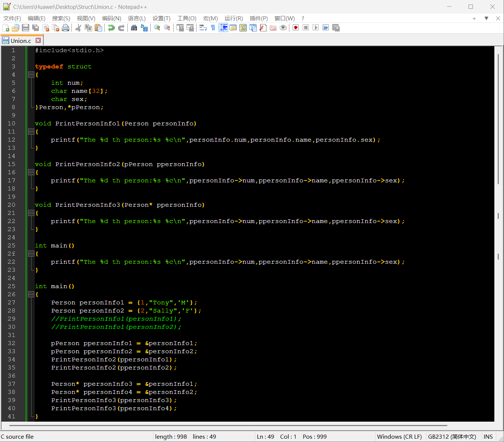Image resolution: width=504 pixels, height=442 pixels.
Task: Collapse the struct block at line 4
Action: [x=31, y=75]
